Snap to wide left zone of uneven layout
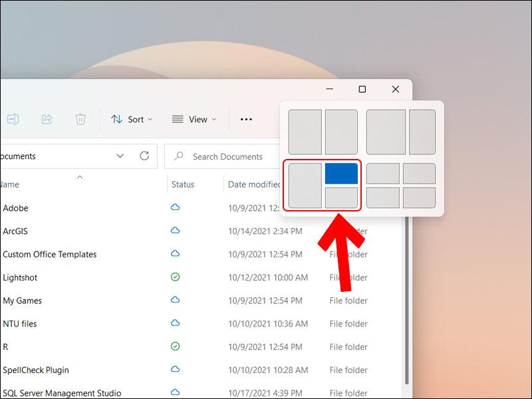Image resolution: width=532 pixels, height=399 pixels. click(x=386, y=132)
